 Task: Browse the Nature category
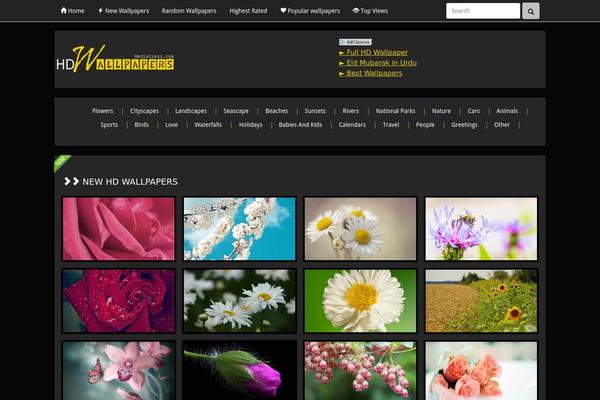pos(441,111)
